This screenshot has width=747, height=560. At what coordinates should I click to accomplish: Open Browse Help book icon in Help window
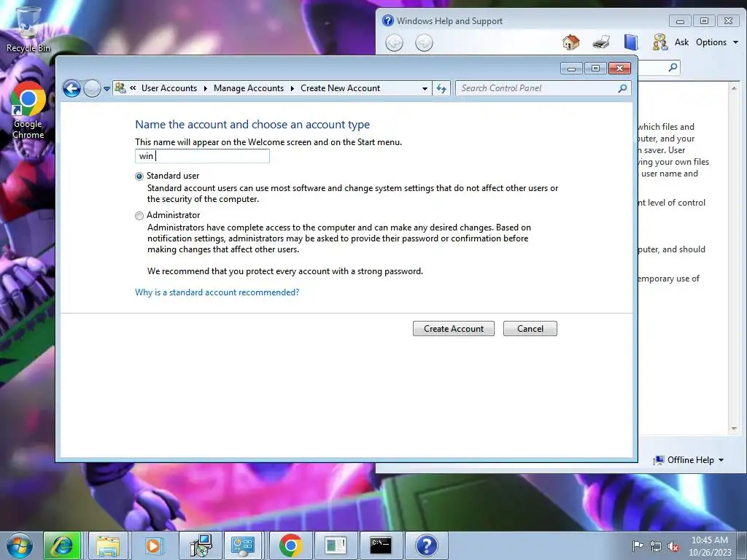(x=631, y=42)
